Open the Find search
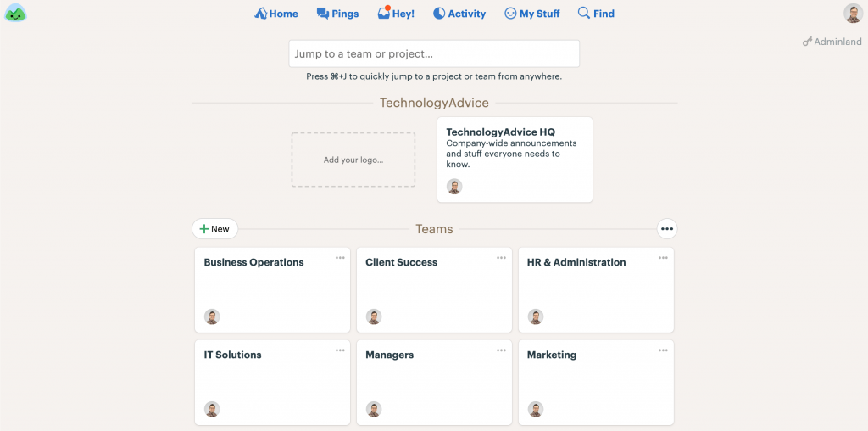This screenshot has height=431, width=868. pos(596,14)
